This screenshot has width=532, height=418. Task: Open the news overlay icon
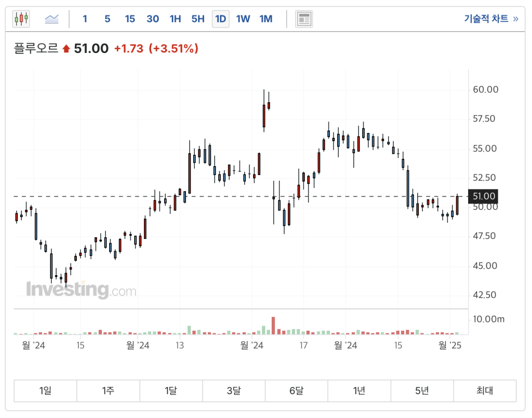coord(304,19)
